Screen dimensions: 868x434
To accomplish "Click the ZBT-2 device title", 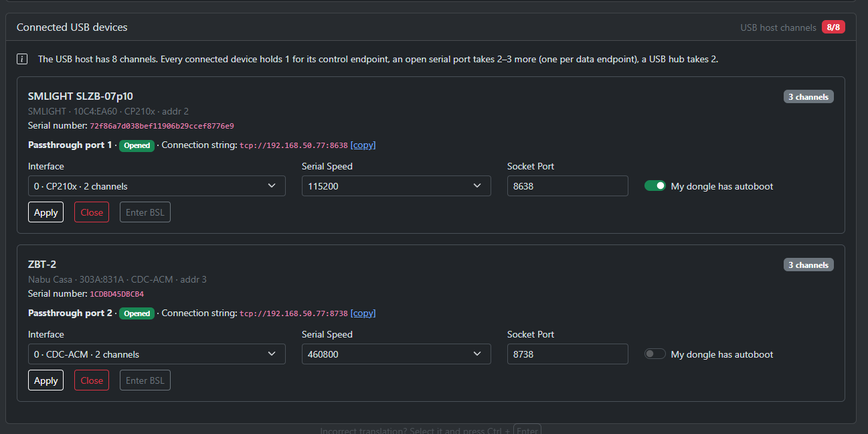I will coord(42,265).
